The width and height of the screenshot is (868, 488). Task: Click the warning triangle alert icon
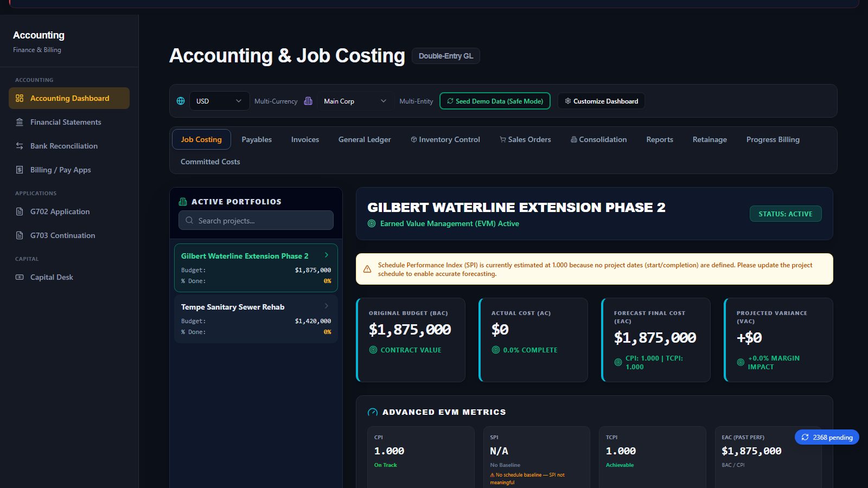coord(367,269)
